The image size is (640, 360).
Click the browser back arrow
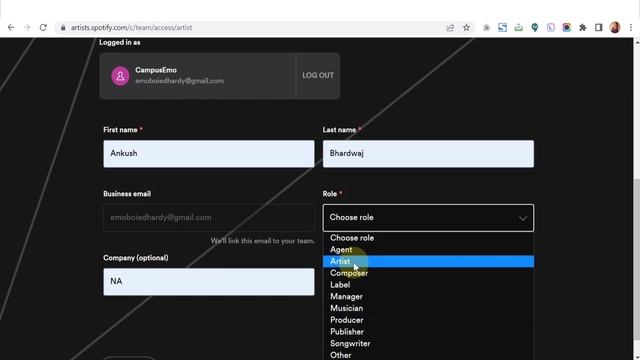[x=11, y=28]
